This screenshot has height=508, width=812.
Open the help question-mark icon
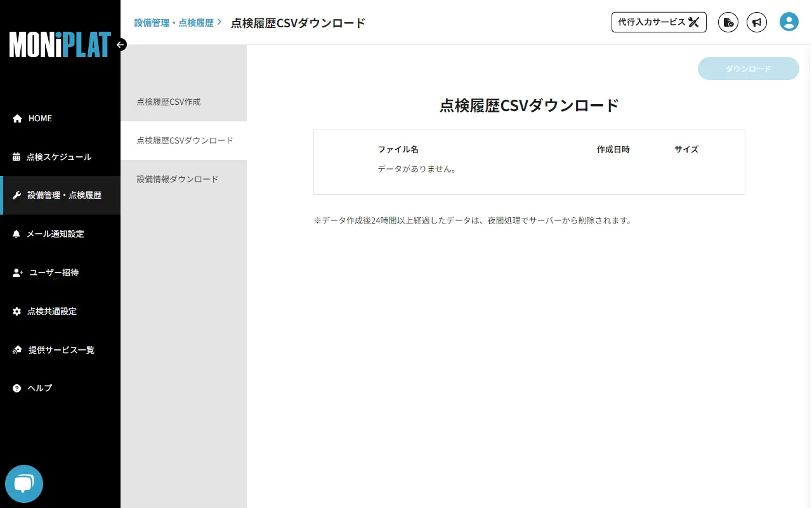(15, 388)
